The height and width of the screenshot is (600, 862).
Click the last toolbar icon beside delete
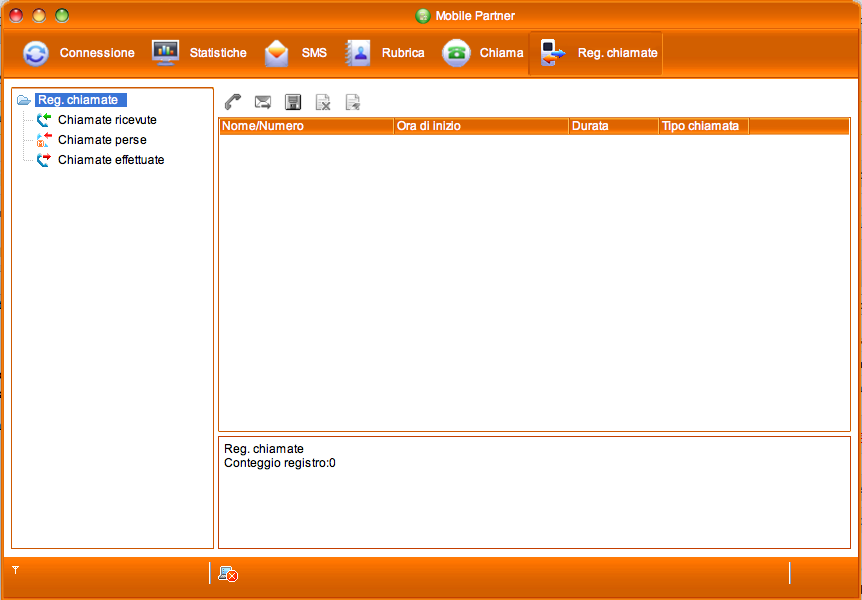pos(352,102)
